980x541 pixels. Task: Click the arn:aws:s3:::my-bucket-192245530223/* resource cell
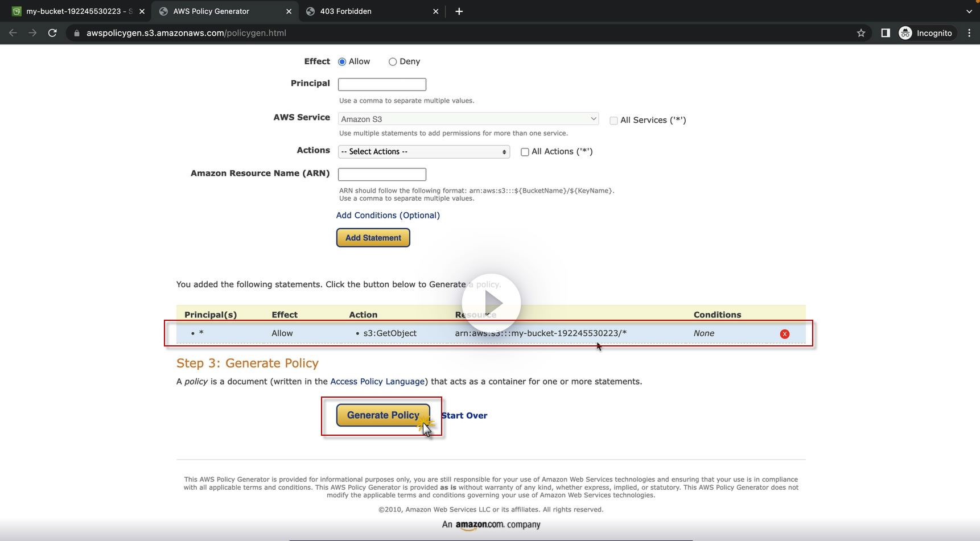pyautogui.click(x=541, y=333)
